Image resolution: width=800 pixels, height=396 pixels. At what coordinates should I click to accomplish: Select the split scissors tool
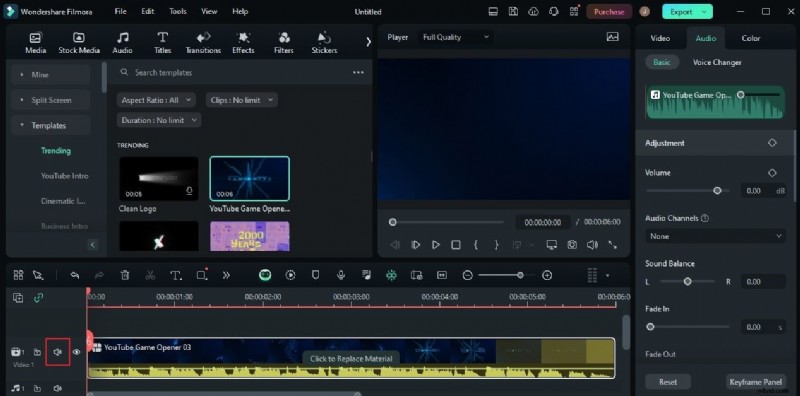point(150,276)
